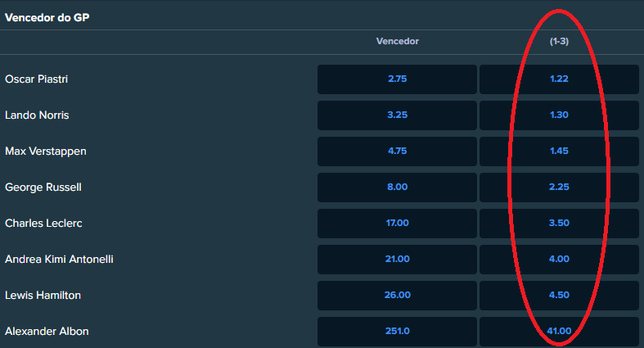Choose Lewis Hamilton winner odds 26.00
644x348 pixels.
click(x=397, y=296)
